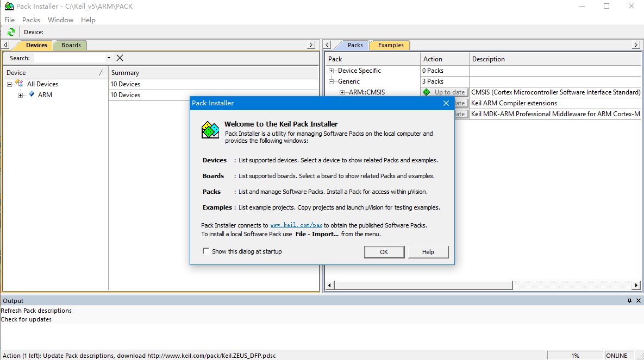Open the Packs menu

coord(31,20)
